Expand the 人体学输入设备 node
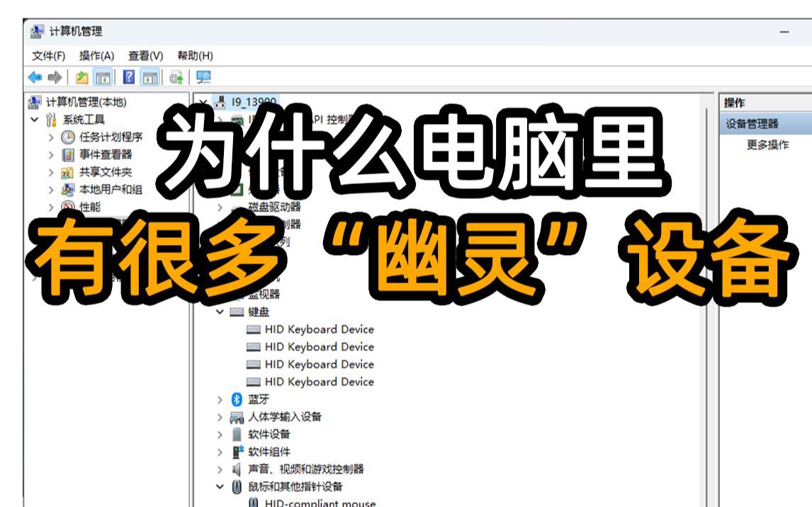812x507 pixels. click(220, 417)
